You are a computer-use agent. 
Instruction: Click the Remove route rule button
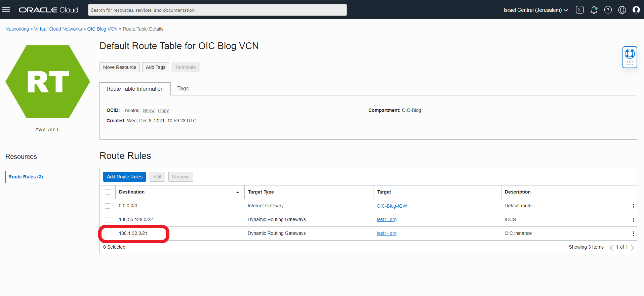pyautogui.click(x=181, y=177)
